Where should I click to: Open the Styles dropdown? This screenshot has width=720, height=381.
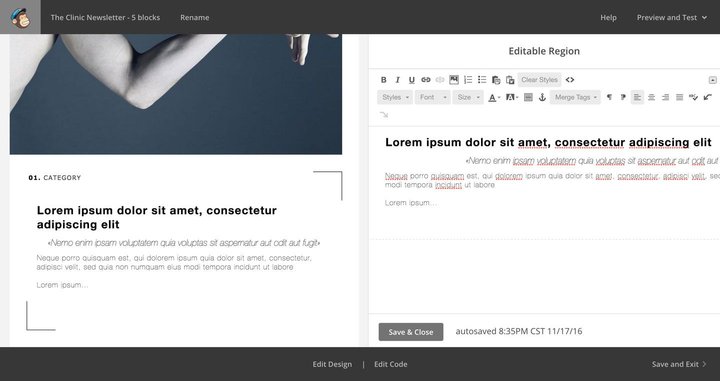395,97
